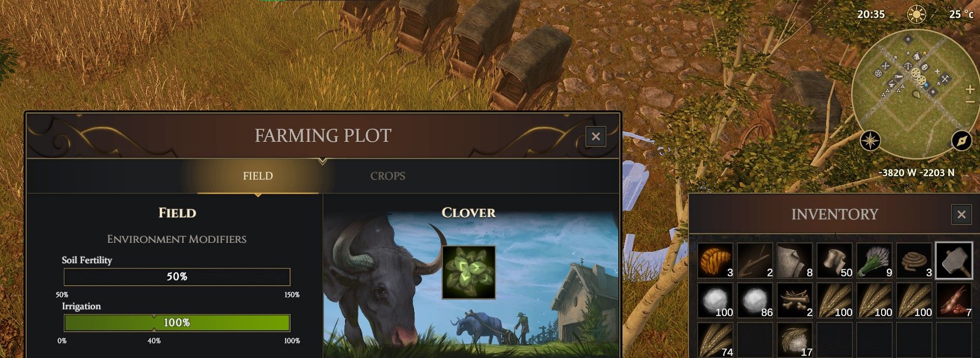Click the sun weather icon
Viewport: 980px width, 358px height.
[916, 15]
